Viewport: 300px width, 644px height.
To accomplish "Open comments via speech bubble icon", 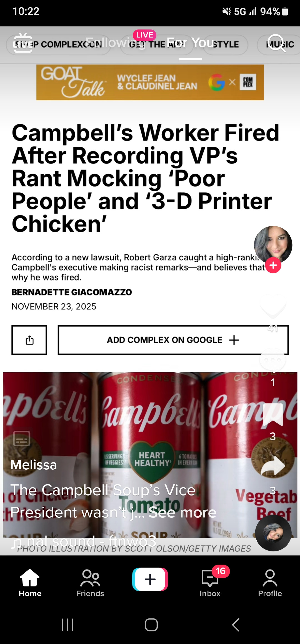I will point(273,360).
